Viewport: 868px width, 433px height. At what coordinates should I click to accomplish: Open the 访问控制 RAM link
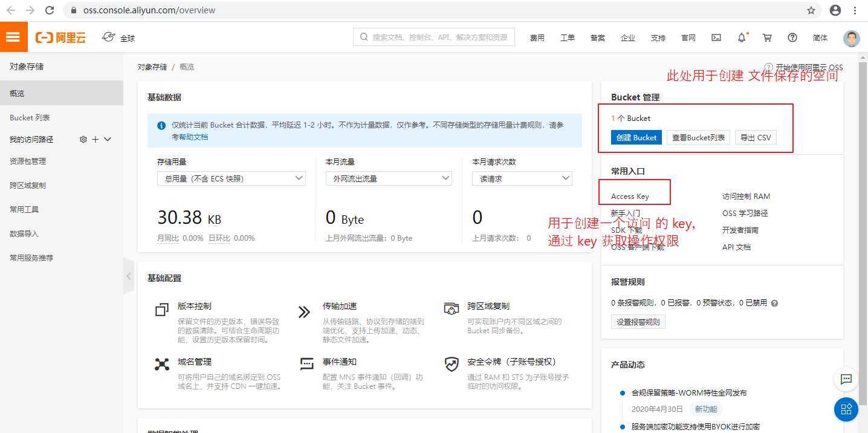click(746, 197)
